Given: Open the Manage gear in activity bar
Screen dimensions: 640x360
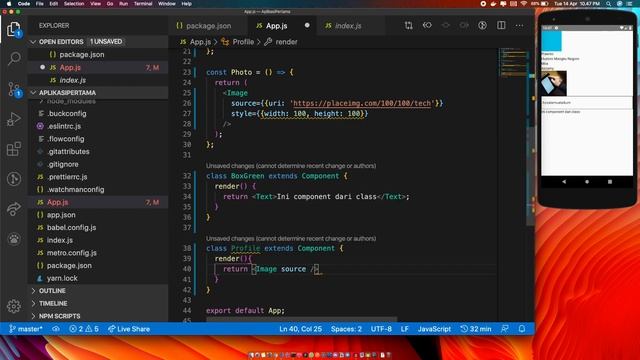Looking at the screenshot, I should [13, 306].
